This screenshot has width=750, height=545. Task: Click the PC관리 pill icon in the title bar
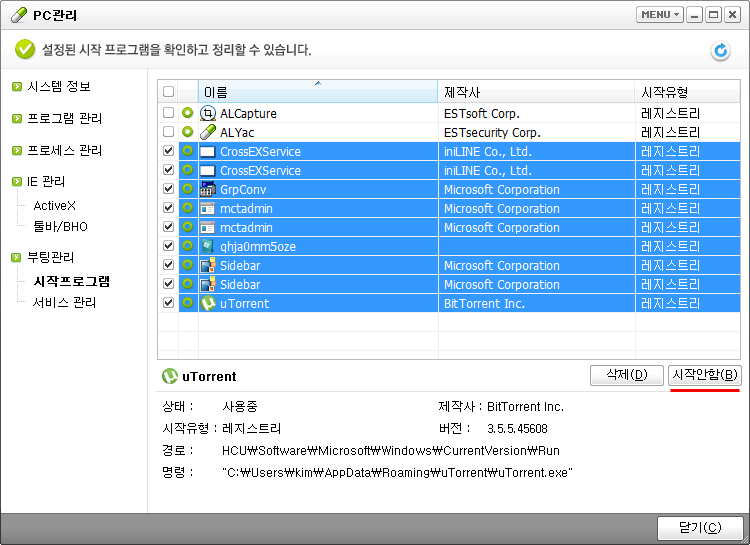[x=19, y=15]
